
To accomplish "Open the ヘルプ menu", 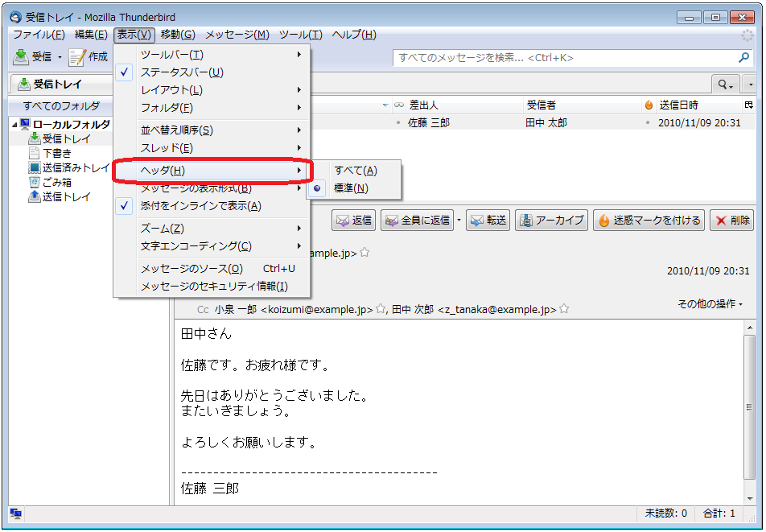I will [354, 35].
